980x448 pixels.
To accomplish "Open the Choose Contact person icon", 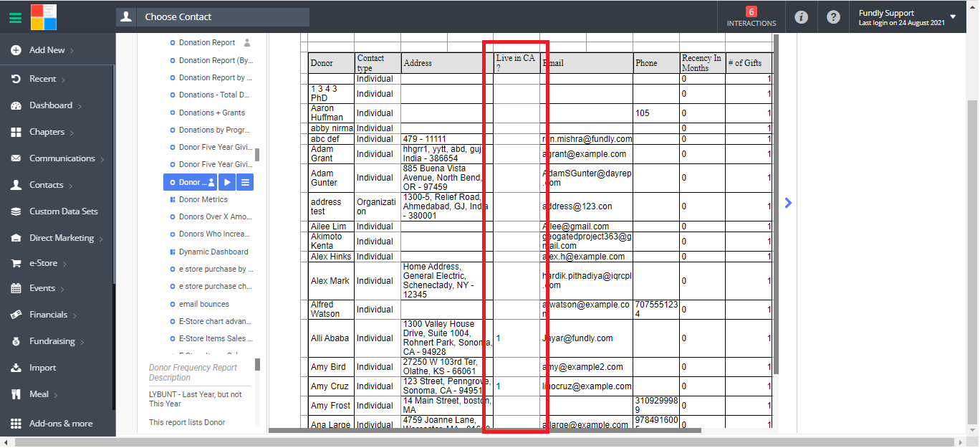I will tap(126, 16).
